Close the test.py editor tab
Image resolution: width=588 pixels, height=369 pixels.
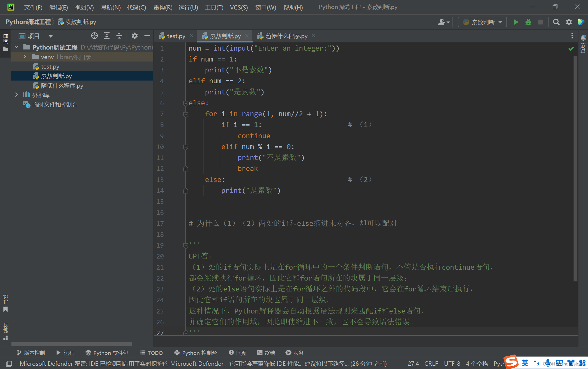[192, 36]
